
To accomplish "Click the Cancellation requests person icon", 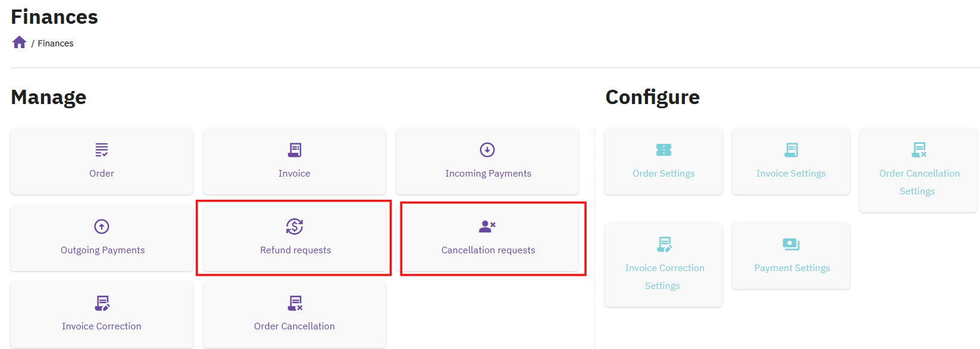I will [x=487, y=227].
